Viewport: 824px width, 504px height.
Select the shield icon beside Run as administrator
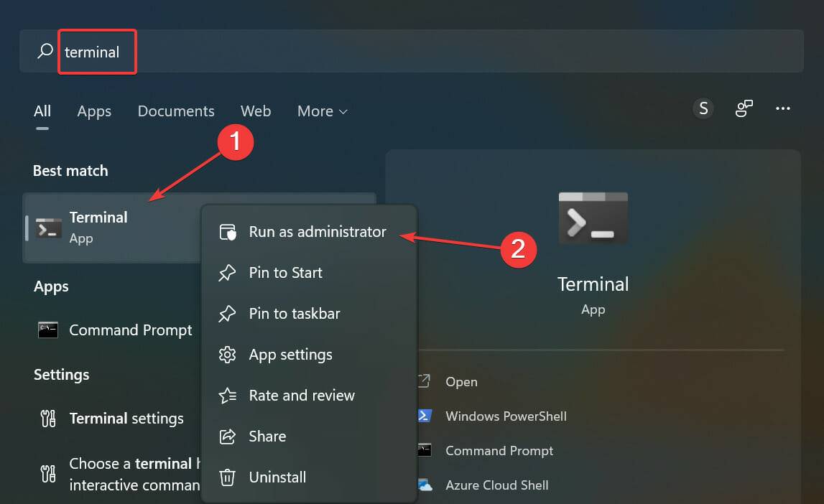tap(227, 231)
